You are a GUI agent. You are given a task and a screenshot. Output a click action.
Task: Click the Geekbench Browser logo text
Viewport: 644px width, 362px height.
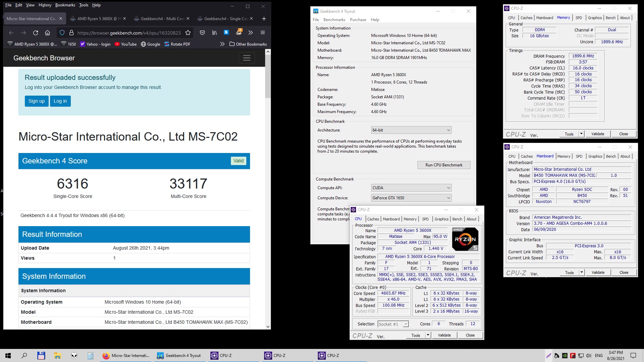click(44, 58)
